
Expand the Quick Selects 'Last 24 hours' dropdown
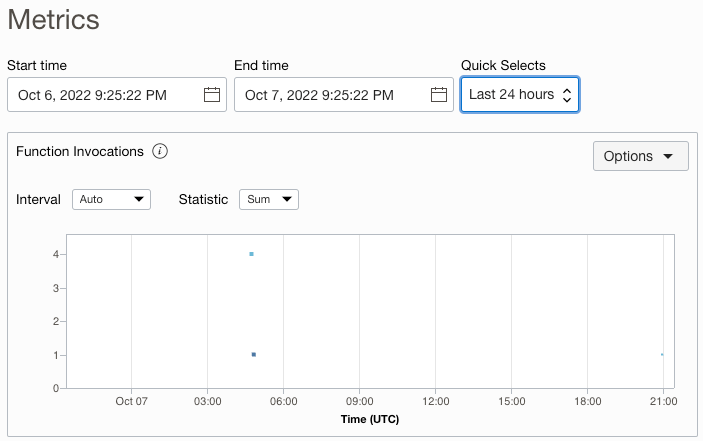coord(519,95)
